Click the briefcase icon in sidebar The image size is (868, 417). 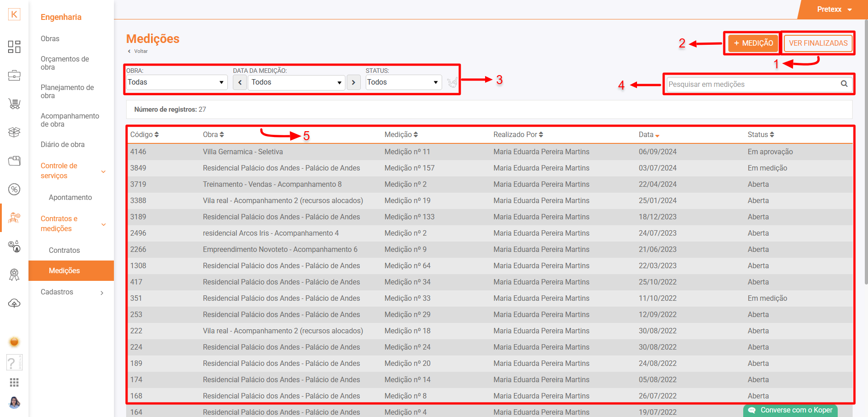pos(14,75)
